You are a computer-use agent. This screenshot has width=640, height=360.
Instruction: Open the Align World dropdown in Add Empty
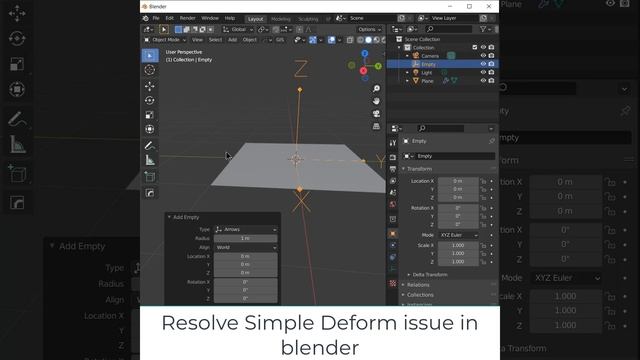click(246, 247)
